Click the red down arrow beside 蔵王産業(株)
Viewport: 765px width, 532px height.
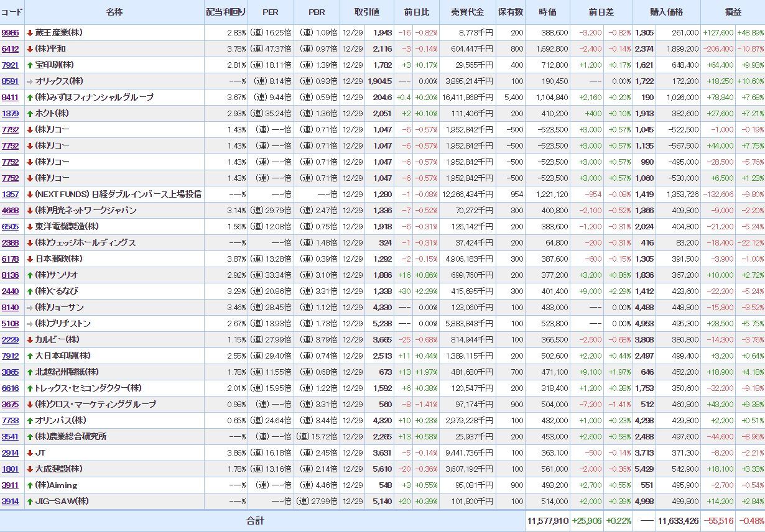(x=29, y=33)
